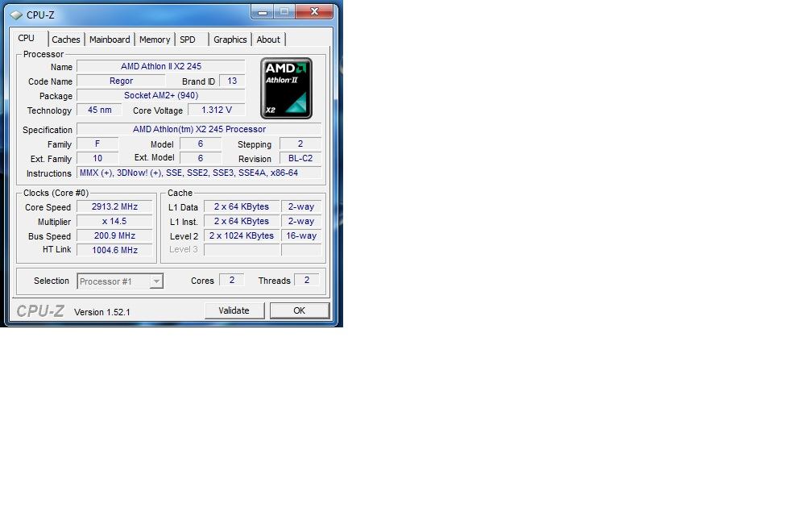Switch to the CPU tab
The image size is (812, 508).
27,39
